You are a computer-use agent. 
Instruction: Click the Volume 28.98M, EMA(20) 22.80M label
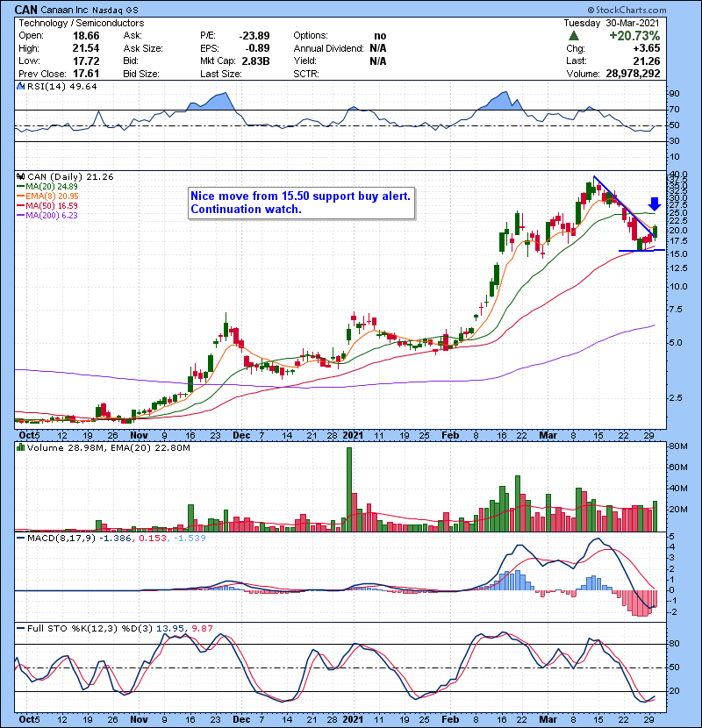(x=108, y=447)
